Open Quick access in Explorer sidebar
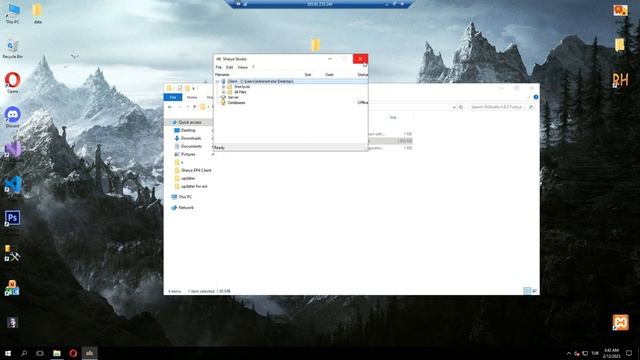Viewport: 640px width, 360px height. point(189,122)
